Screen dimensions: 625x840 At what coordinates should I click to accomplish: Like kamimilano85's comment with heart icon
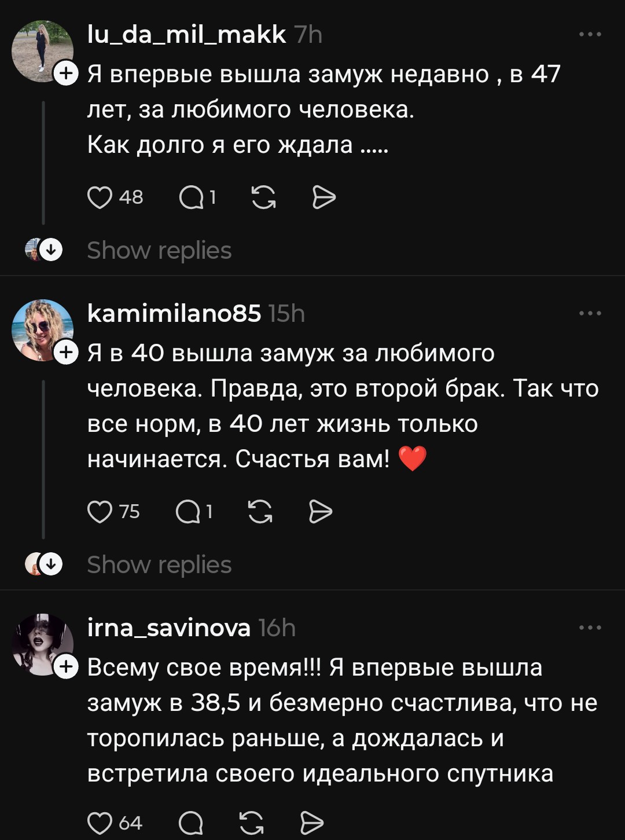[100, 512]
